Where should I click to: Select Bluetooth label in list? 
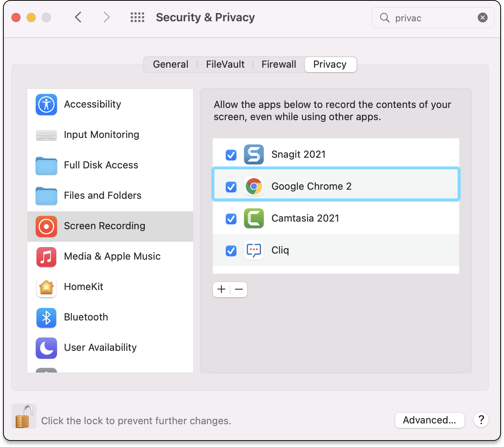click(86, 317)
